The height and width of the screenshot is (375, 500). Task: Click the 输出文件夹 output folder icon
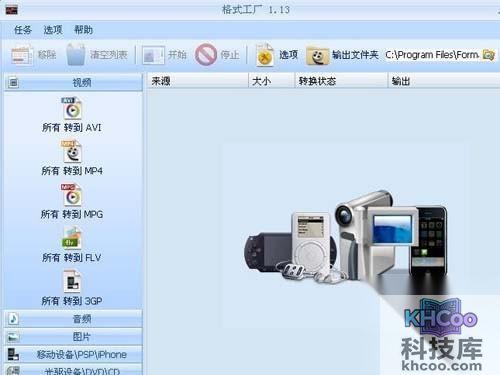pos(317,55)
